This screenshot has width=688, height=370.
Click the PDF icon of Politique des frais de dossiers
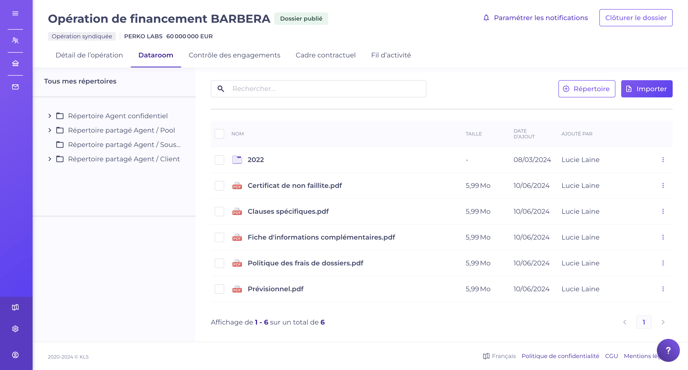(x=237, y=263)
